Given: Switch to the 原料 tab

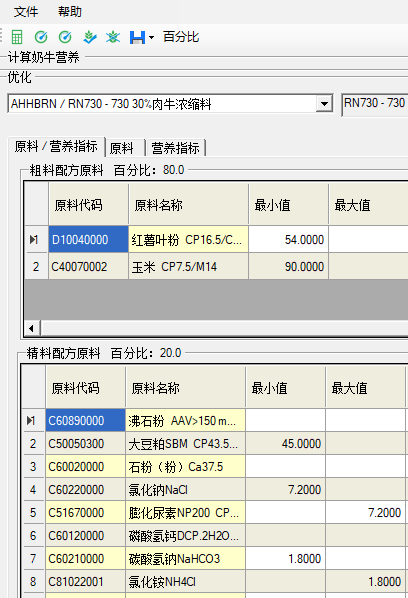Looking at the screenshot, I should [x=125, y=148].
